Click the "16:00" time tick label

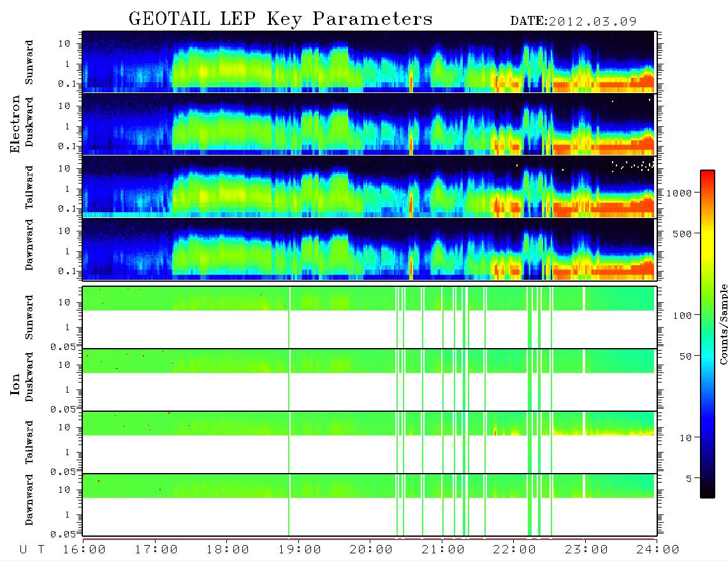[x=85, y=550]
